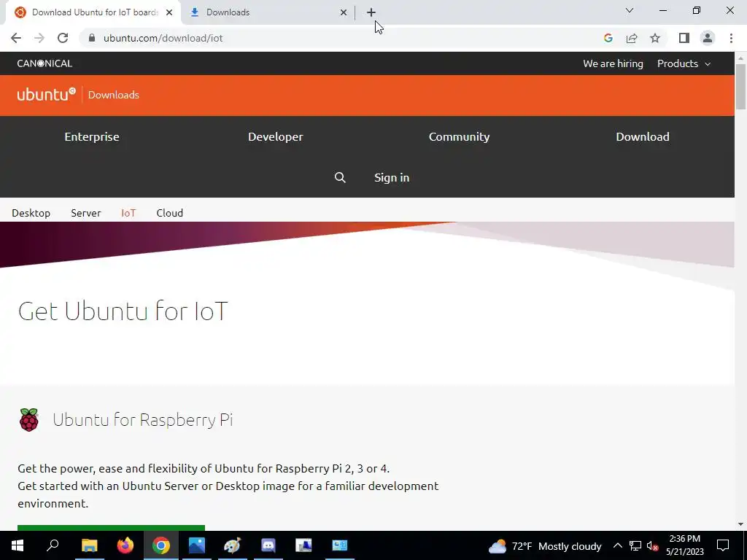Image resolution: width=747 pixels, height=560 pixels.
Task: Expand the Products dropdown
Action: (684, 63)
